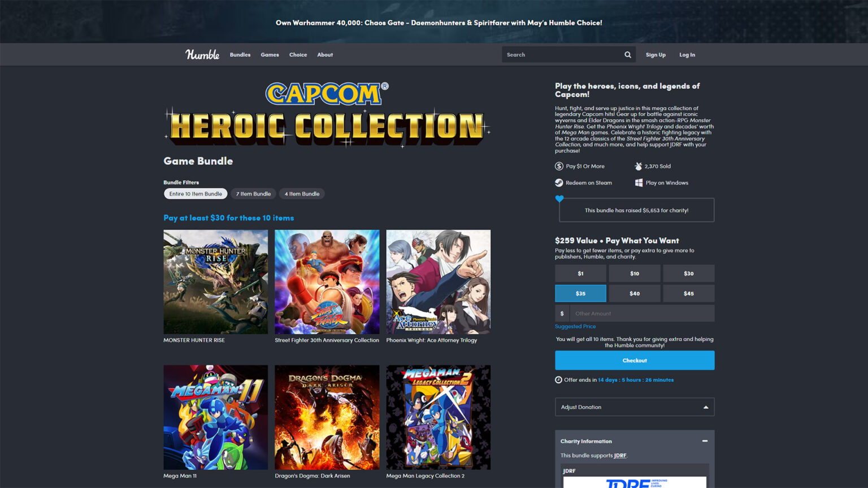Click the Steam icon beside Redeem on Steam

(559, 182)
